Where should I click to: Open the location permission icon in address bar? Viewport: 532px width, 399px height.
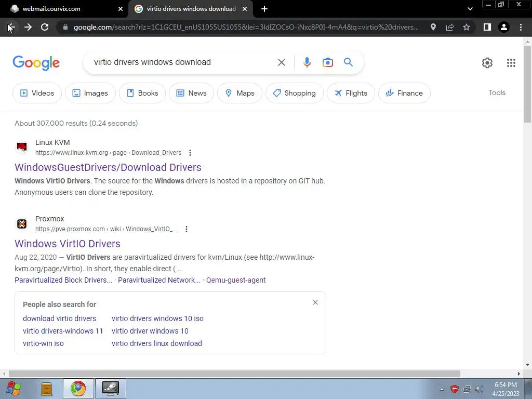[433, 27]
